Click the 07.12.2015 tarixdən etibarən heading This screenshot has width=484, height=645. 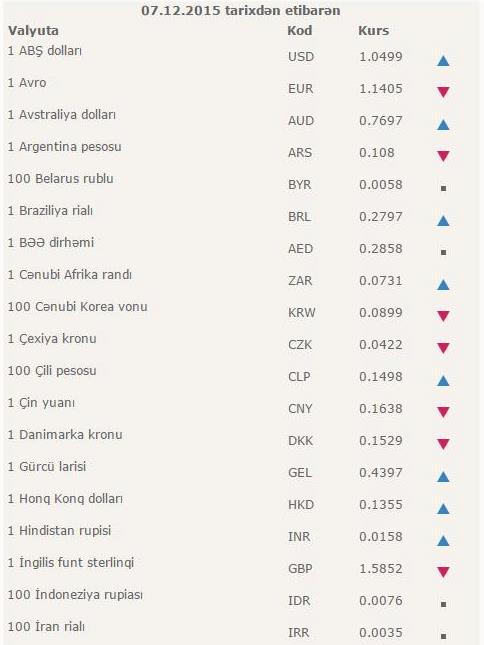pyautogui.click(x=241, y=11)
